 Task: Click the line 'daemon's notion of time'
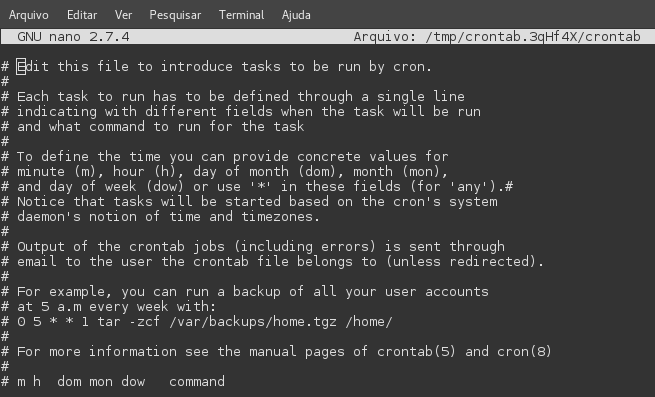[160, 217]
